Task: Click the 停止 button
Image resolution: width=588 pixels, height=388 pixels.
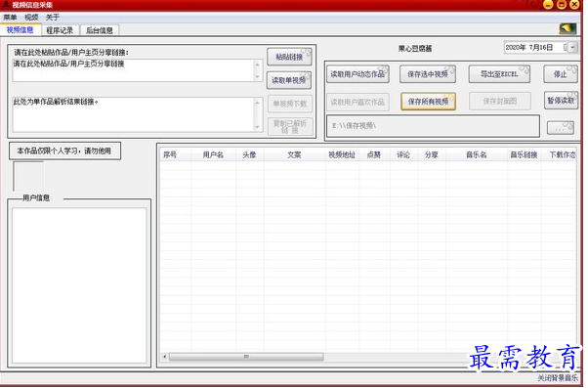Action: tap(561, 74)
